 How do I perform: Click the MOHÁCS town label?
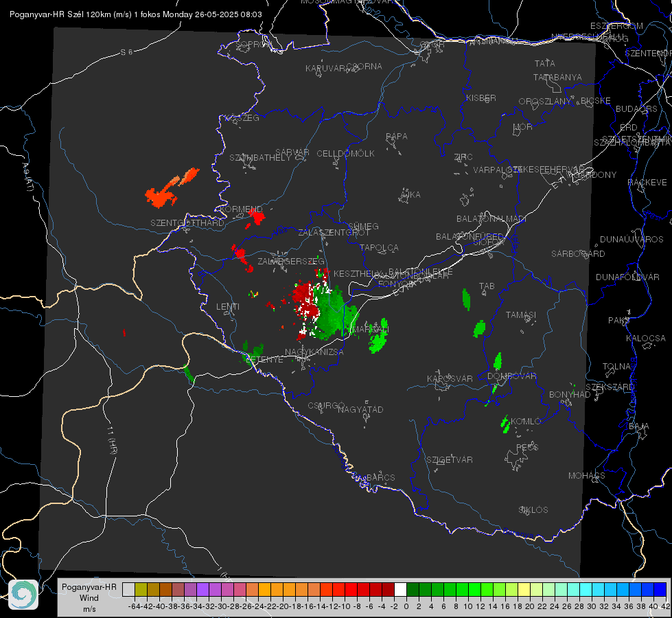tap(587, 476)
